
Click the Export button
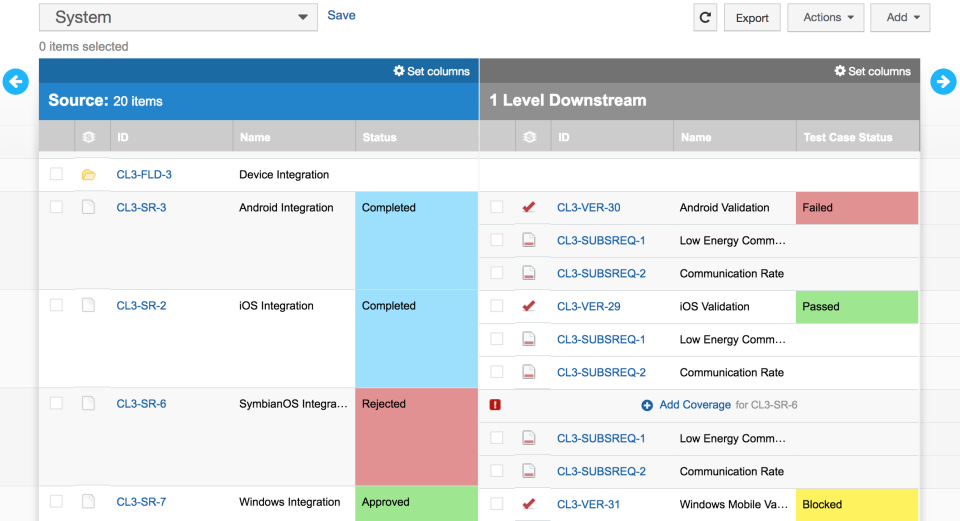point(752,17)
